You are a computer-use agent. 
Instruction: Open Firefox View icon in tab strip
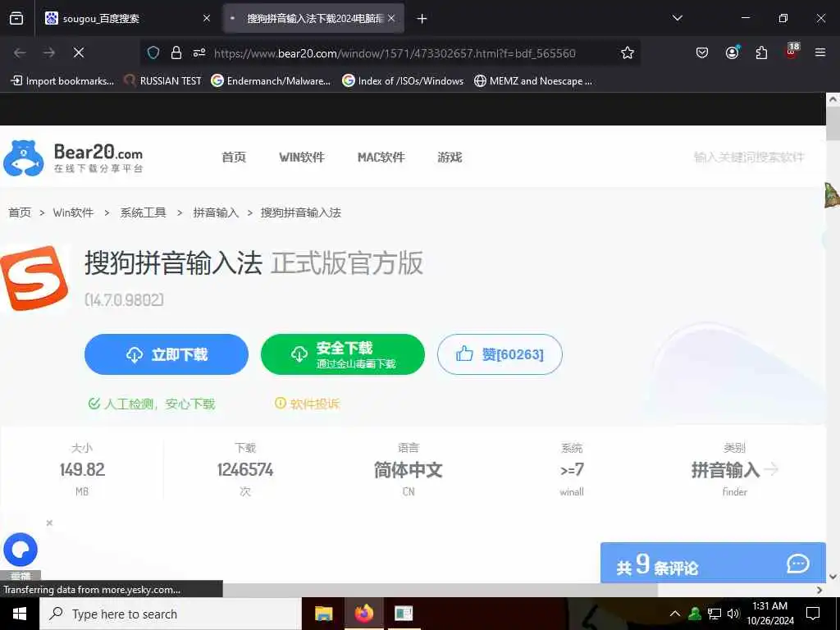tap(16, 18)
